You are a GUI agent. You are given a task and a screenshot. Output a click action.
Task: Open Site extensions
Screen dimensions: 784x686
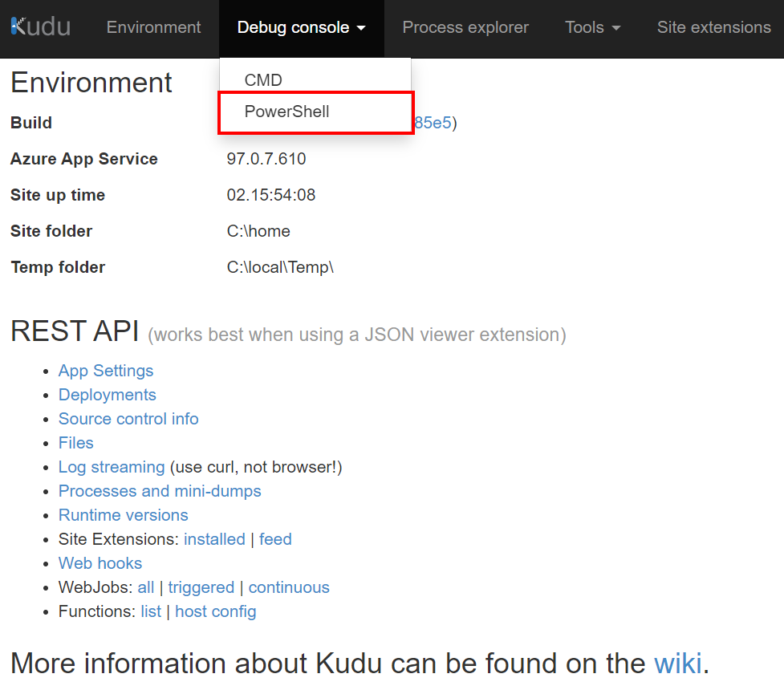coord(713,27)
